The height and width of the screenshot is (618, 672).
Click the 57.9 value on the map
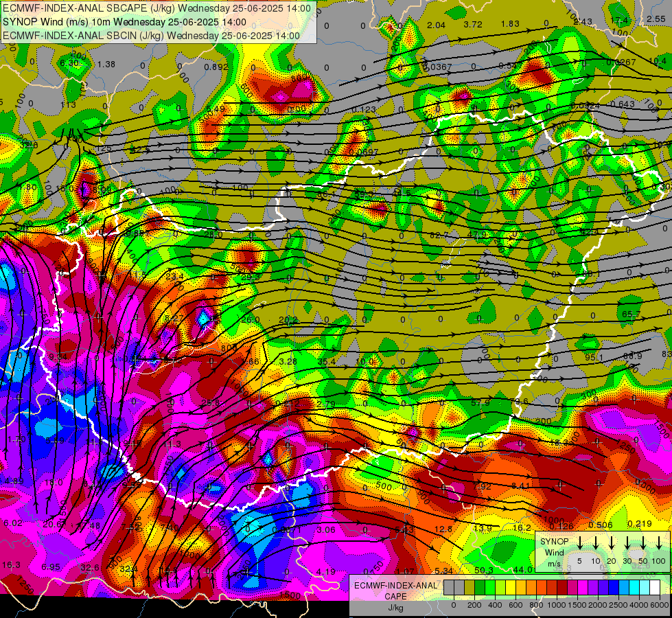(480, 402)
